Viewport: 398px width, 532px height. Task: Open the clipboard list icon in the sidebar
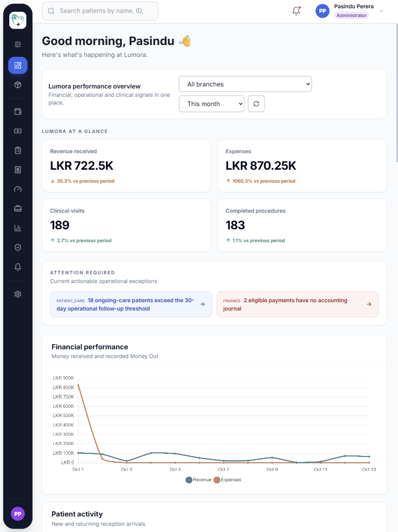[18, 150]
